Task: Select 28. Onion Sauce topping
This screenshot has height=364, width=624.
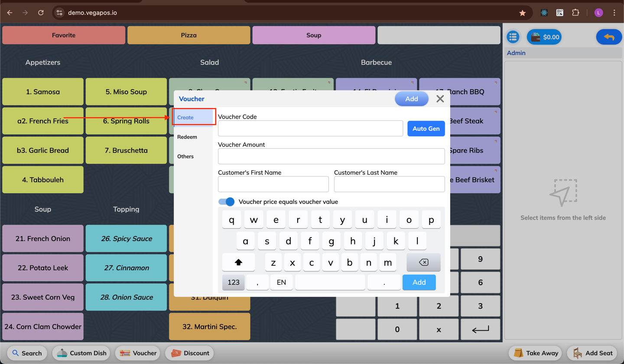Action: (126, 297)
